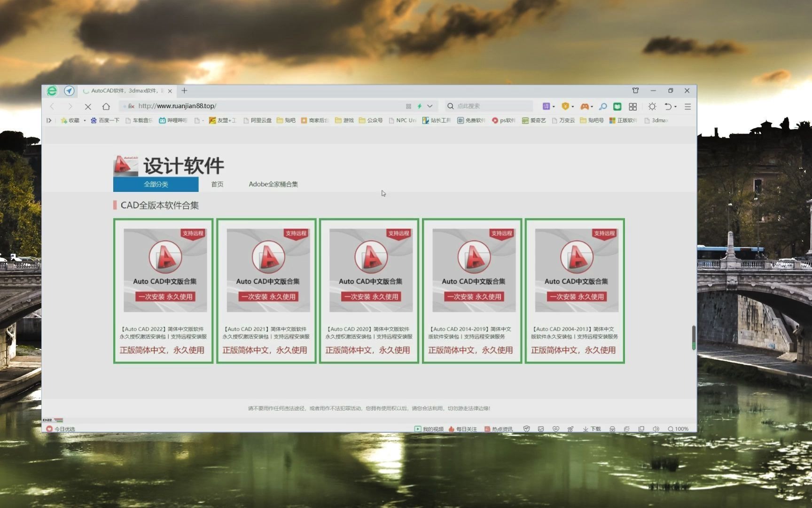The height and width of the screenshot is (508, 812).
Task: Click the rocket accelerator status bar icon
Action: coord(570,429)
